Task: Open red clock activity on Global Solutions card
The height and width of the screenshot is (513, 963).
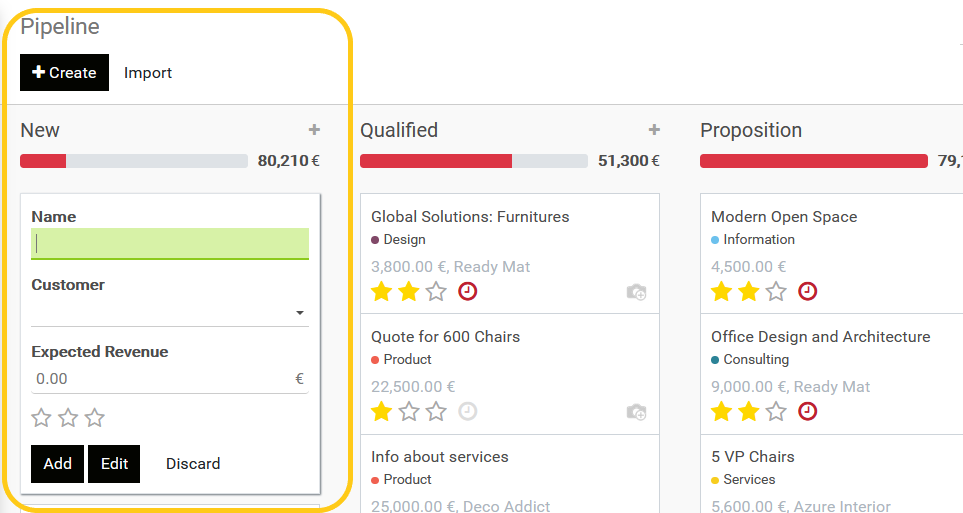Action: click(x=467, y=291)
